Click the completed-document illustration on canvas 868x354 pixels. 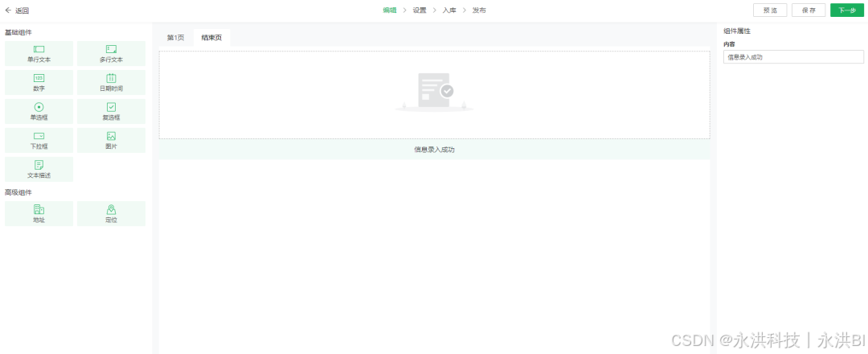[435, 92]
